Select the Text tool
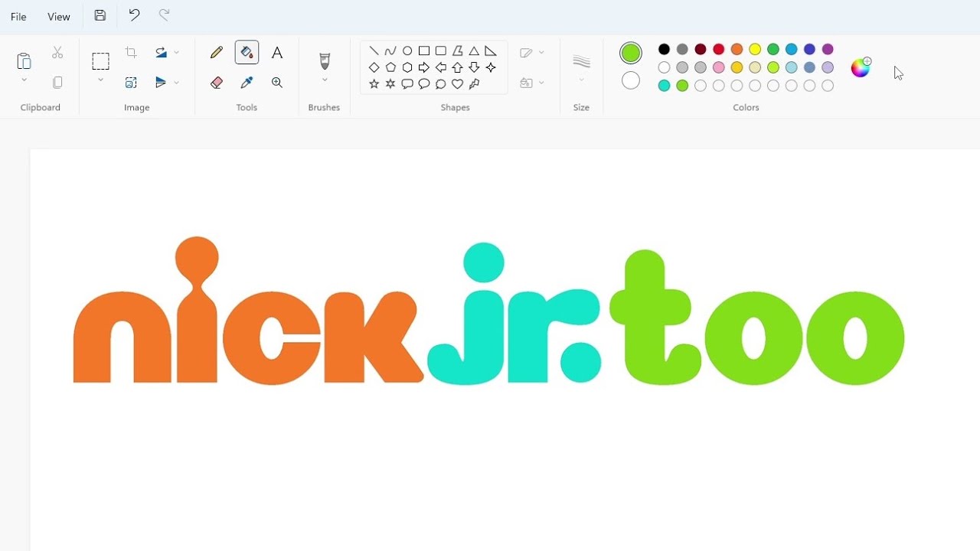This screenshot has height=551, width=980. tap(277, 53)
